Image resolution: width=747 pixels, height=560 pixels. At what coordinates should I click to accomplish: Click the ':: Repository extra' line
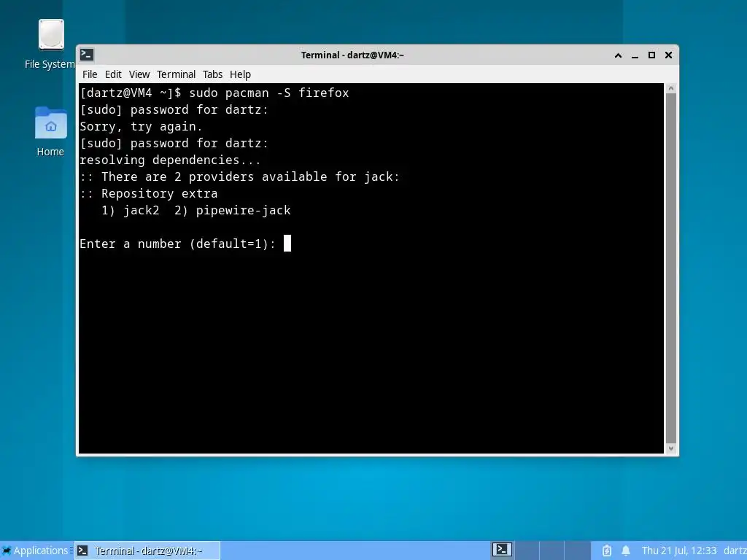pos(149,193)
